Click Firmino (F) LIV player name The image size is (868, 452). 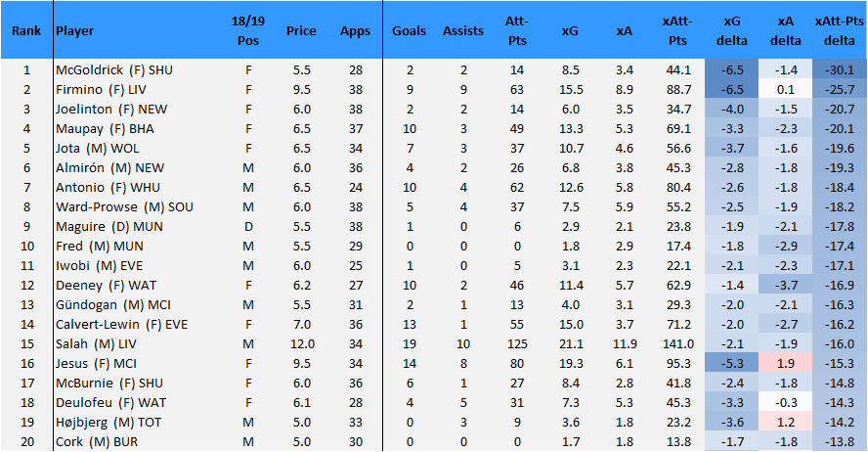coord(101,90)
